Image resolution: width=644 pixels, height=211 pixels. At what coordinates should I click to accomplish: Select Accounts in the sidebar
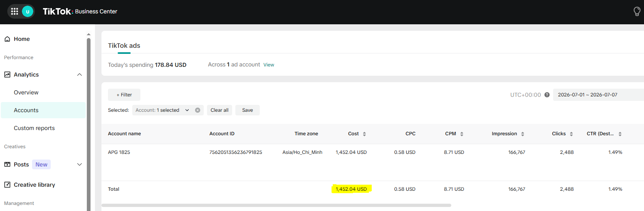click(43, 110)
